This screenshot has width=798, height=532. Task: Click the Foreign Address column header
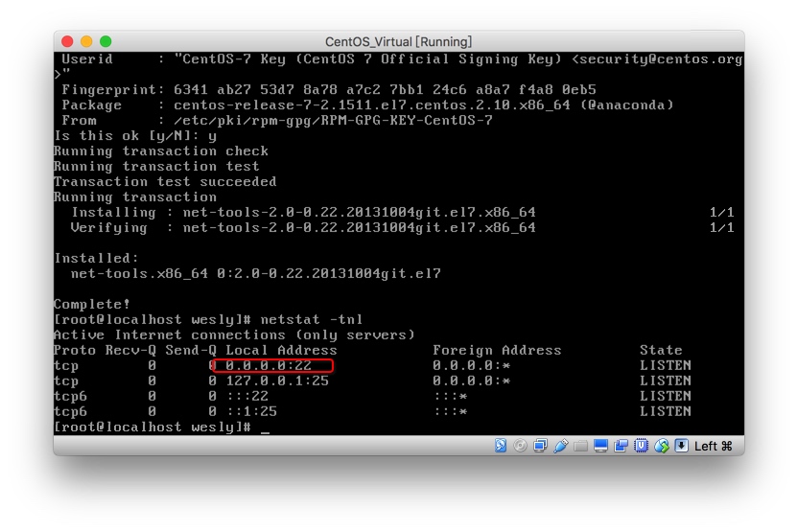coord(497,350)
